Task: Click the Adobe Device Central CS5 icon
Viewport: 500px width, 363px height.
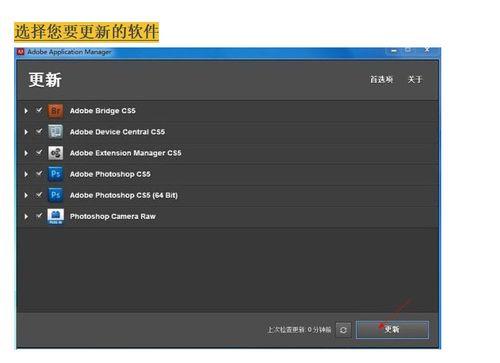Action: pyautogui.click(x=55, y=132)
